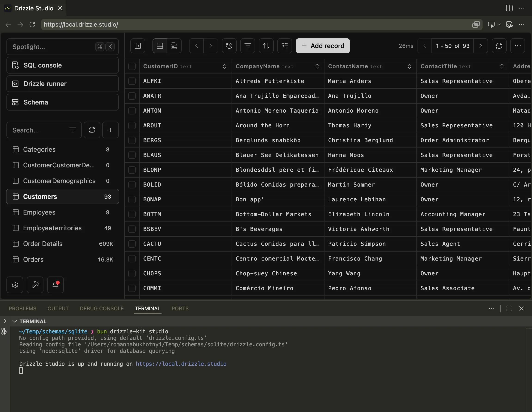Open settings gear in sidebar

pyautogui.click(x=15, y=285)
